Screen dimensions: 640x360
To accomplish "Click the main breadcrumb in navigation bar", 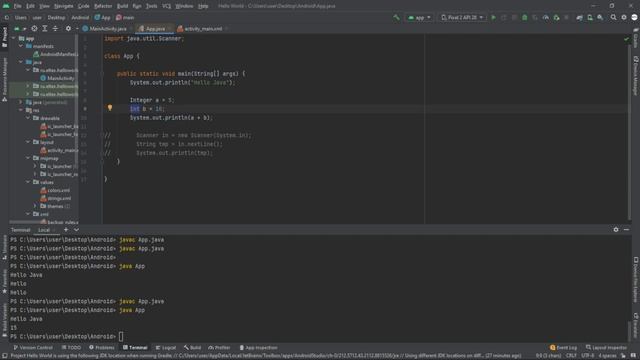I will point(125,18).
